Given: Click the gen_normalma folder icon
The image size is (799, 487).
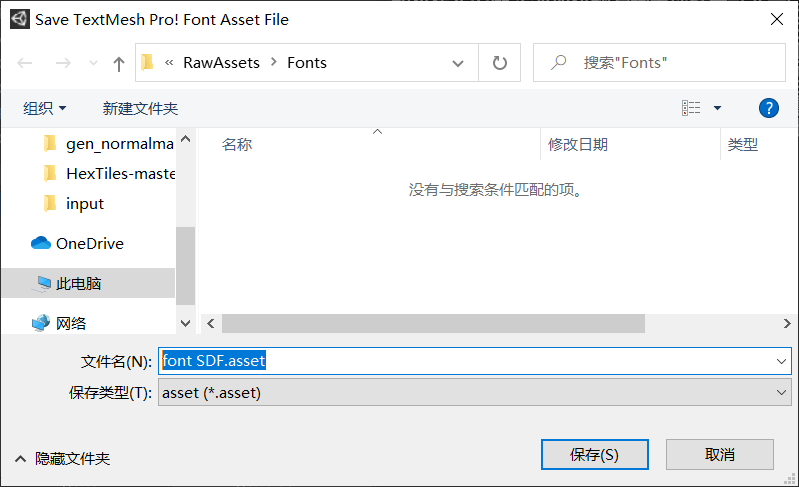Looking at the screenshot, I should click(x=50, y=143).
